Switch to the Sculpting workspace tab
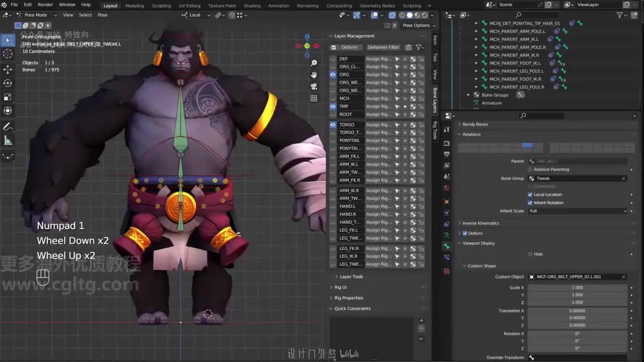 [x=161, y=6]
